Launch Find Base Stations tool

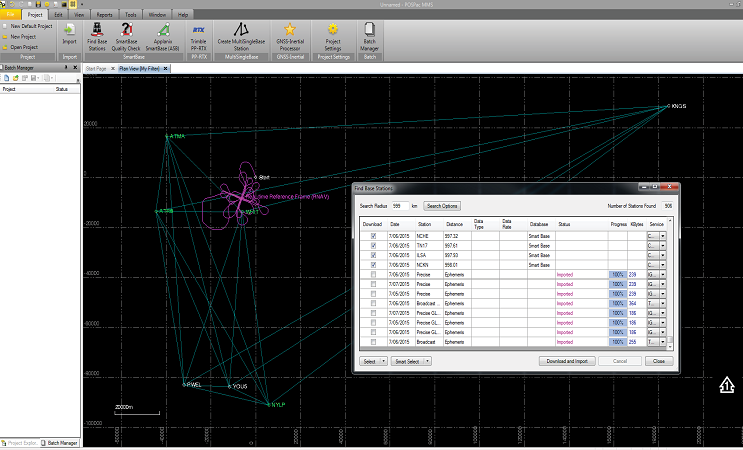click(97, 36)
